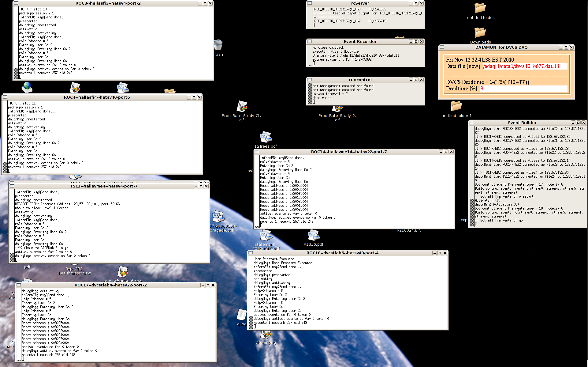Focus the runcontrol window title bar
588x367 pixels.
point(360,80)
